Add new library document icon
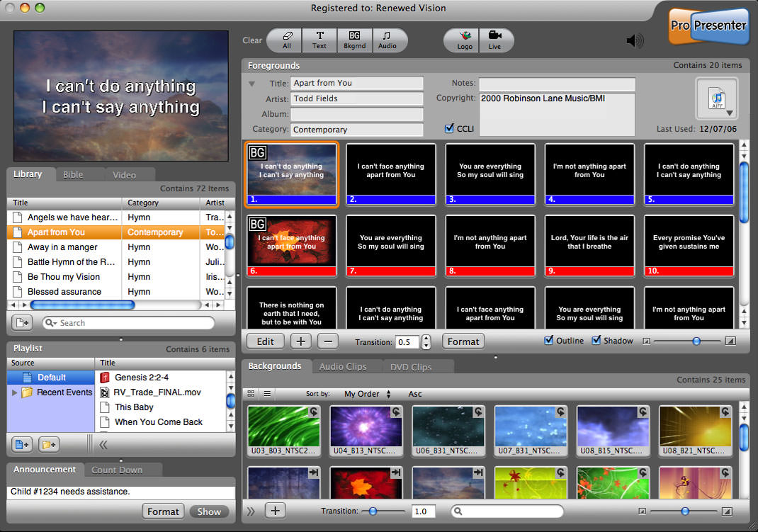This screenshot has width=758, height=532. (22, 322)
